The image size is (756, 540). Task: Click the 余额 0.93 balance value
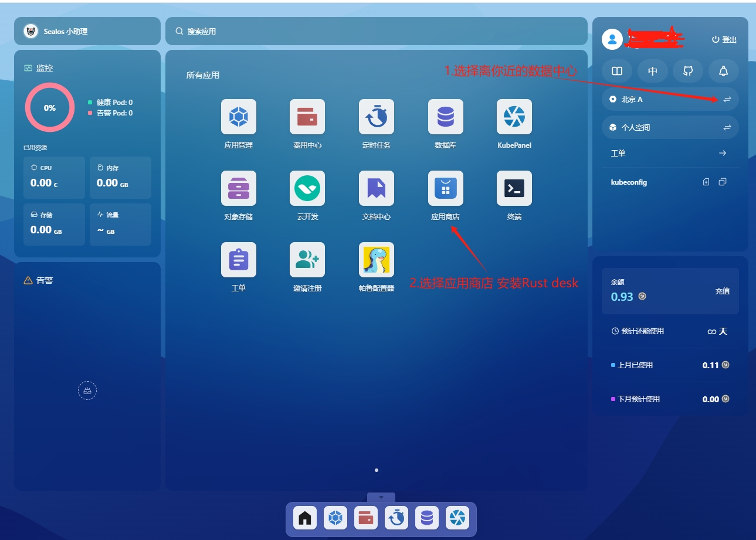[622, 297]
